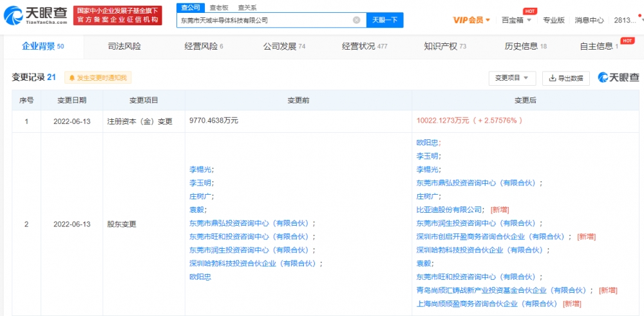This screenshot has width=644, height=316.
Task: Click the HOT badge above 百宝箱
Action: tap(529, 11)
